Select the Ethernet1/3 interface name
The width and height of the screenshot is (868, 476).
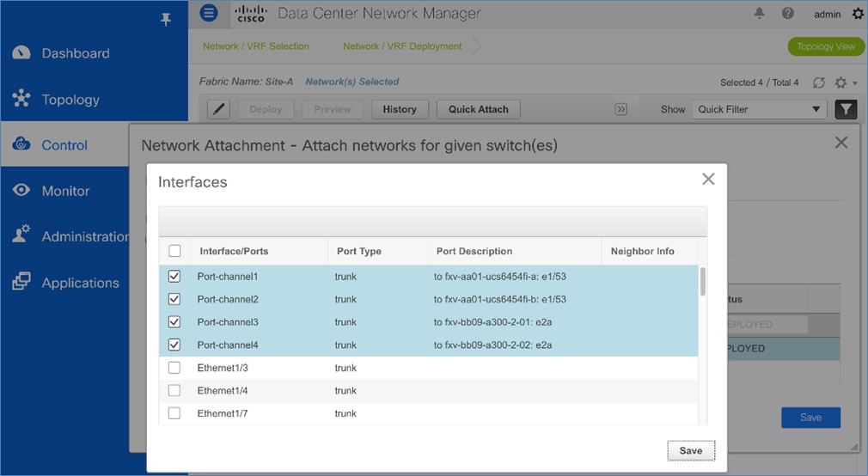point(223,368)
